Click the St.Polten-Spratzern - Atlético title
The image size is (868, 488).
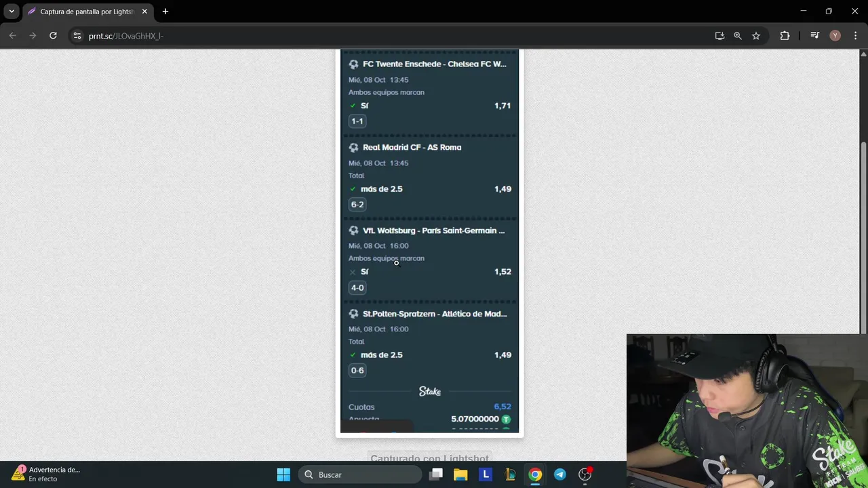click(435, 314)
